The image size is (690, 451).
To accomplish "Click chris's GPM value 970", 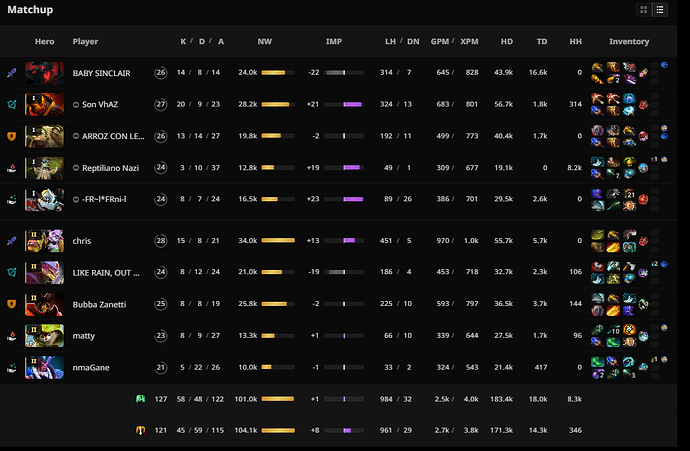I will (x=442, y=241).
